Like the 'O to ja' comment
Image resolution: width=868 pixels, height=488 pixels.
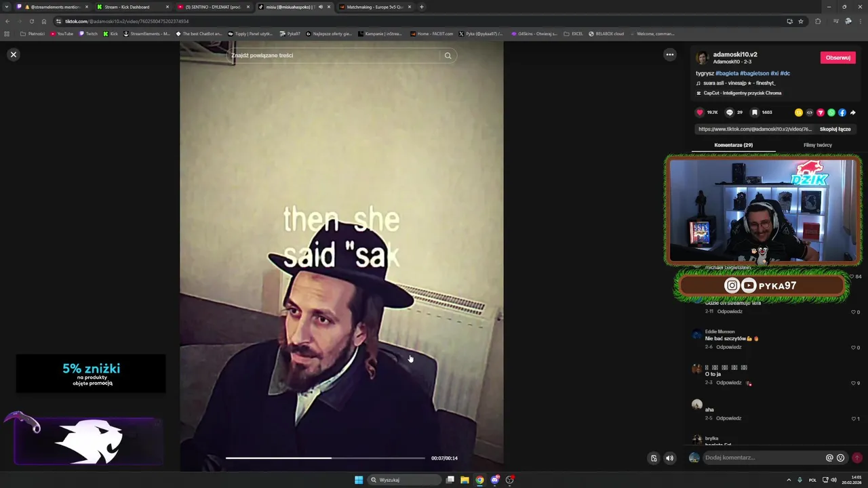pyautogui.click(x=854, y=383)
